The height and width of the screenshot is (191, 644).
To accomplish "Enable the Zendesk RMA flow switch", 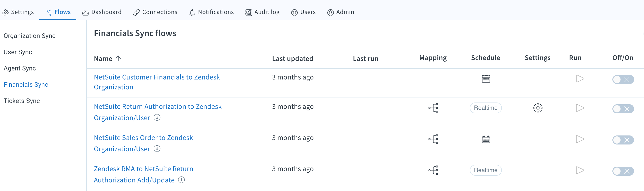I will (623, 171).
